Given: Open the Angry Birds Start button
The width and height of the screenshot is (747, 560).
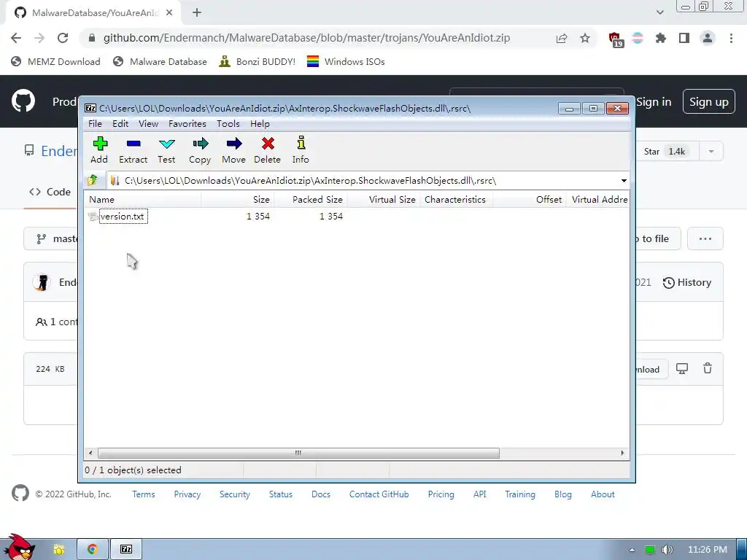Looking at the screenshot, I should click(x=19, y=547).
